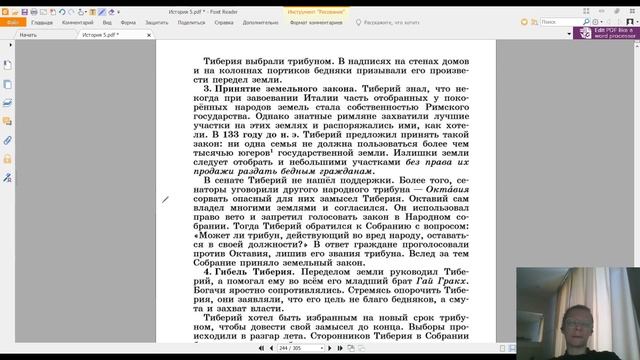Screen dimensions: 640x360
Task: Open the page number dropdown arrow
Action: pos(322,348)
